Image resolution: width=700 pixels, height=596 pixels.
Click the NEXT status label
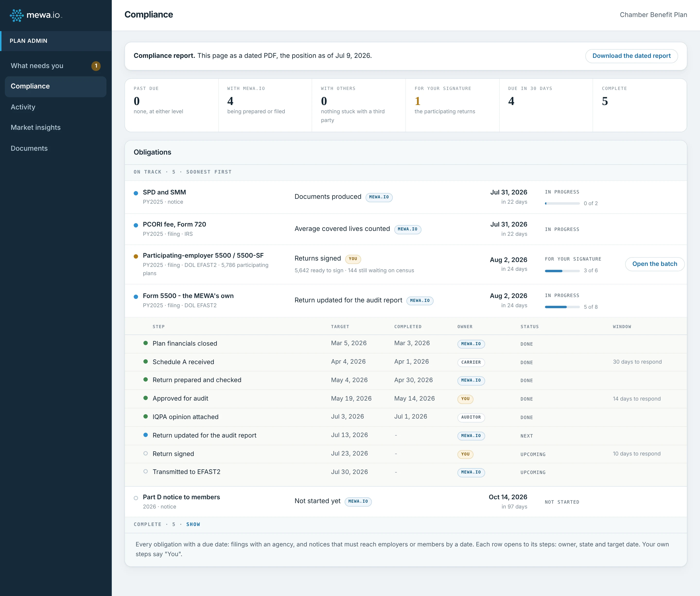pyautogui.click(x=527, y=436)
